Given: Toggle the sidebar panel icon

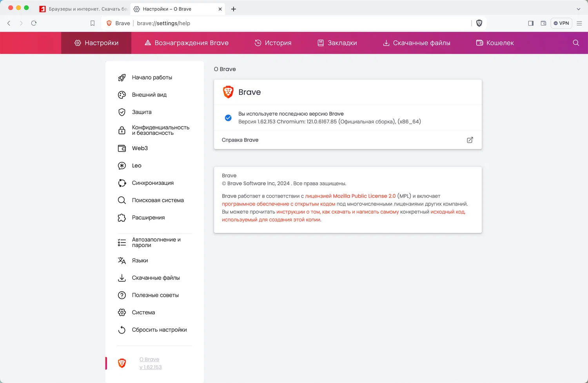Looking at the screenshot, I should pyautogui.click(x=531, y=23).
